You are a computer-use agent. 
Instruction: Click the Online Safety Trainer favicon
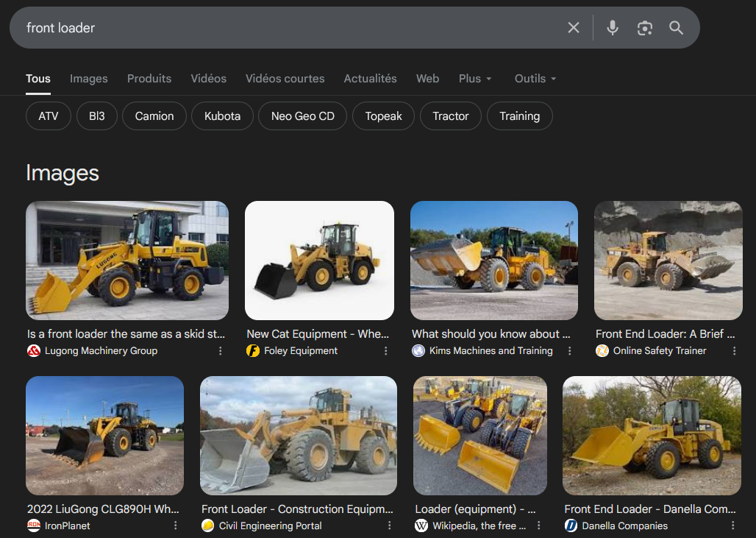pyautogui.click(x=602, y=351)
